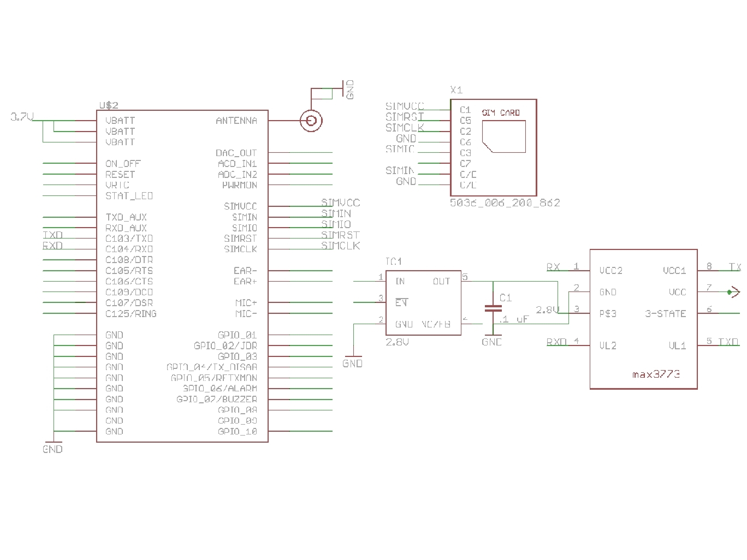747x560 pixels.
Task: Click the GPIO_07/BUZZER pin label
Action: coord(217,400)
